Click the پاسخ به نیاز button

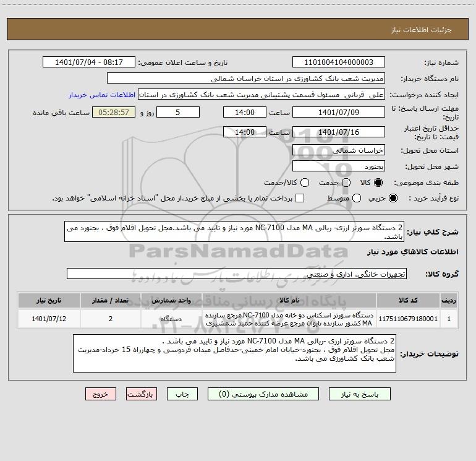tap(360, 394)
